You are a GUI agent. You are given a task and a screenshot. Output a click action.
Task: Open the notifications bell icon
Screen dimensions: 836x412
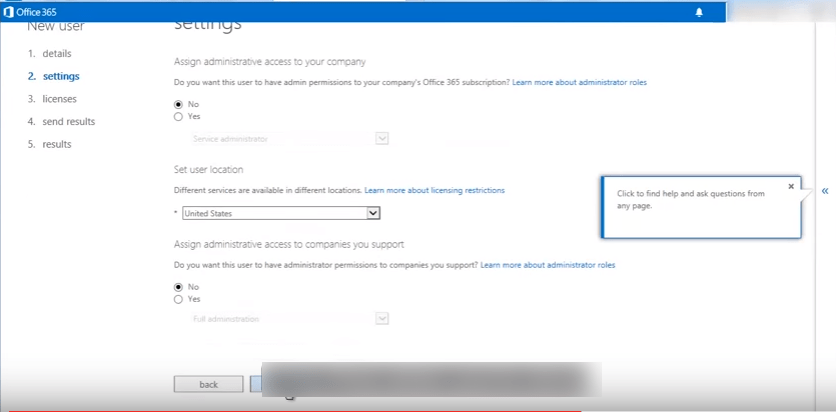(700, 12)
